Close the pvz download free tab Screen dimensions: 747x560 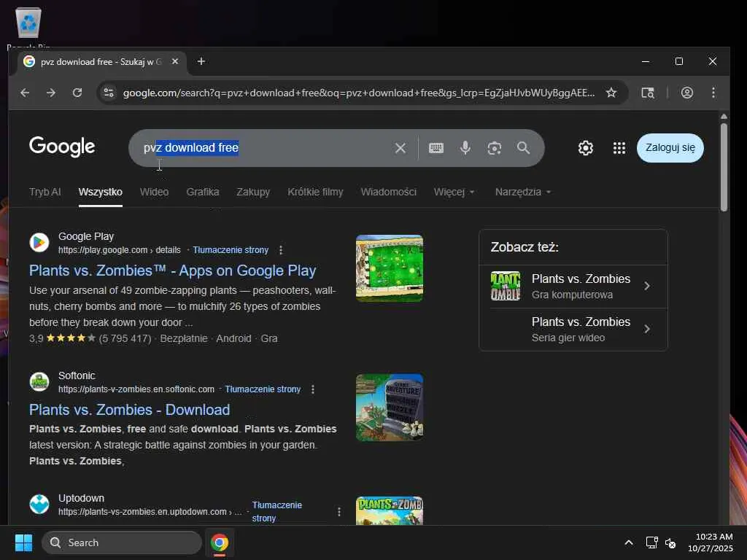pyautogui.click(x=175, y=61)
